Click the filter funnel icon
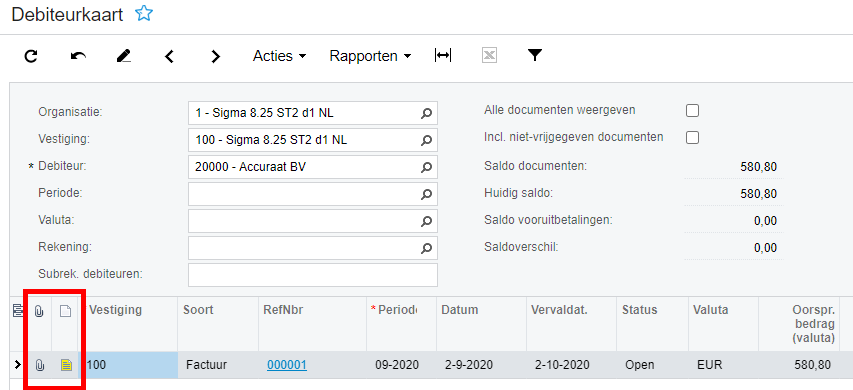 [x=535, y=55]
